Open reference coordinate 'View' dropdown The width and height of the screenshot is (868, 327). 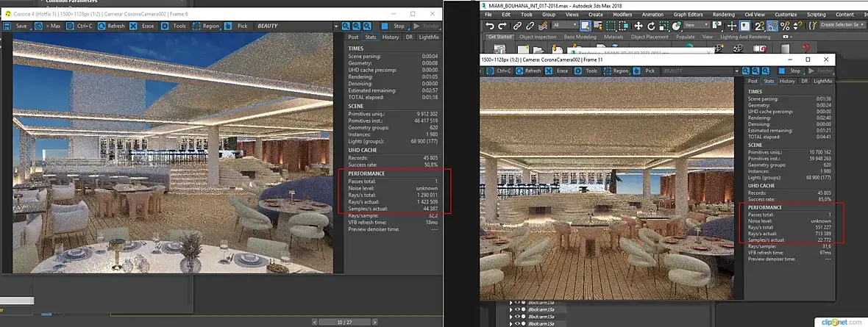point(697,26)
